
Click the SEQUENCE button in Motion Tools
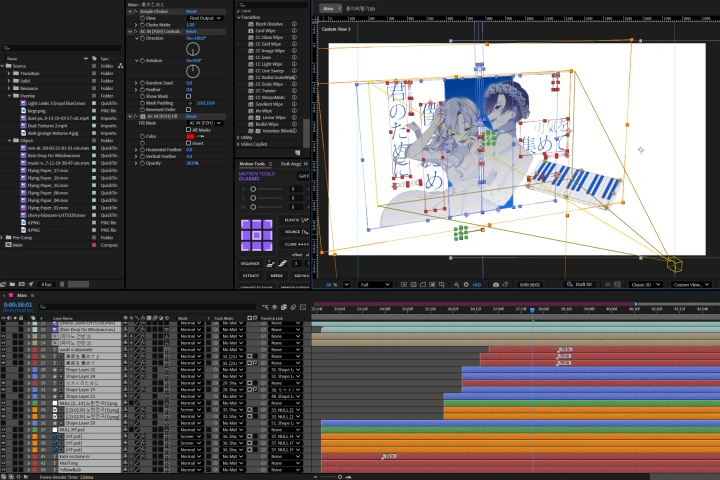[250, 264]
